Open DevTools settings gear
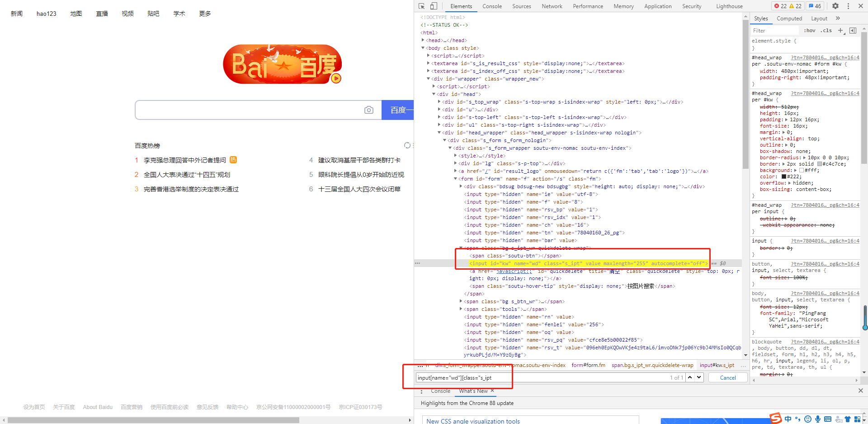This screenshot has height=424, width=868. 835,6
